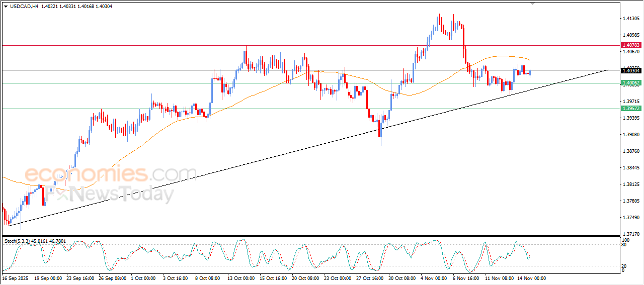Click the stochastic level 80 scale label

[x=624, y=246]
